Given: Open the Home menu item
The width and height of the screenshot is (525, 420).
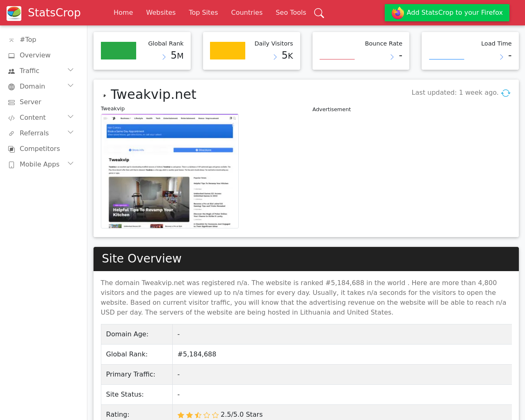Looking at the screenshot, I should pyautogui.click(x=123, y=13).
